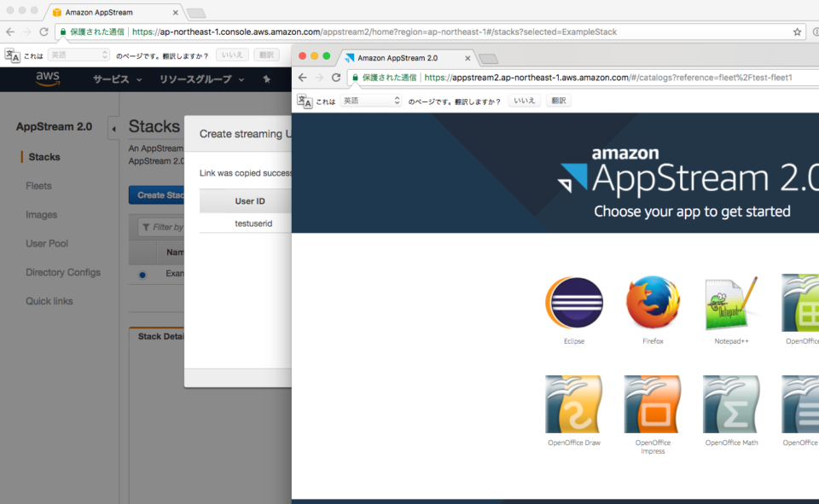Switch to the Stack Details tab
This screenshot has height=504, width=819.
(x=160, y=336)
